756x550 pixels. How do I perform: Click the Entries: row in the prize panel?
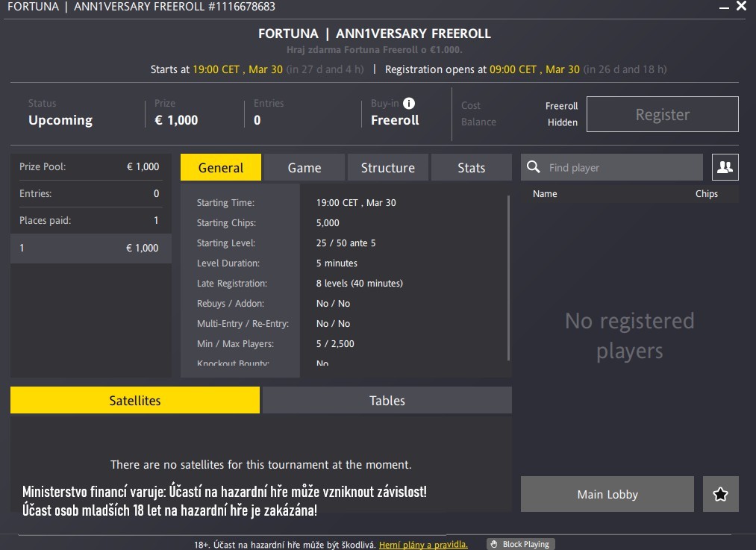click(90, 193)
